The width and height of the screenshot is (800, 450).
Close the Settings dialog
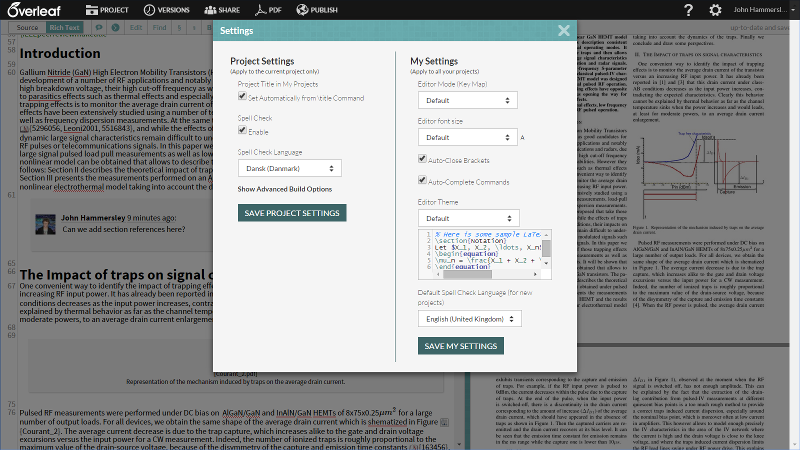click(x=564, y=31)
